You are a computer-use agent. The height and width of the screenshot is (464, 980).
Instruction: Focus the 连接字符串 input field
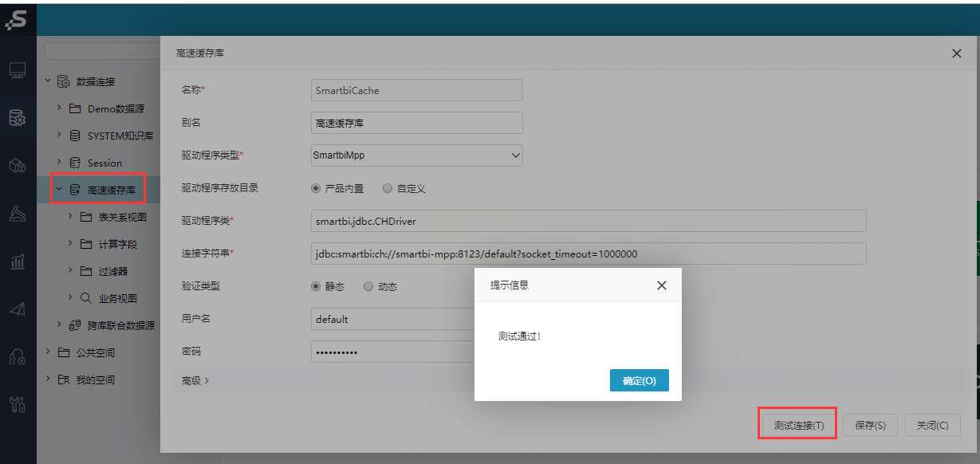(588, 254)
